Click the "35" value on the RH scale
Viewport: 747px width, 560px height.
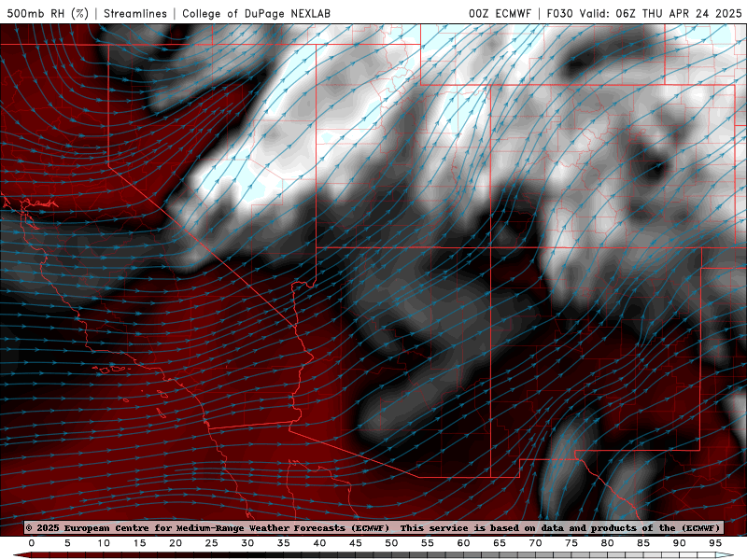coord(284,543)
